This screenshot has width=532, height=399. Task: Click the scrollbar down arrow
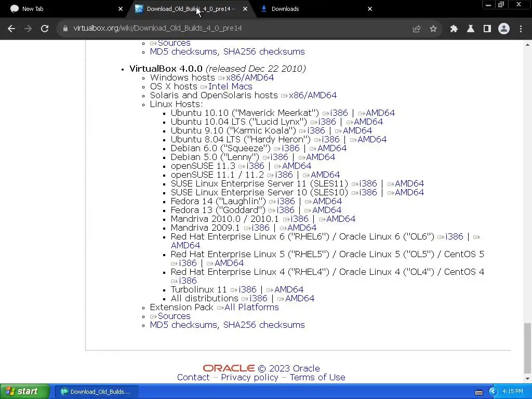point(527,379)
